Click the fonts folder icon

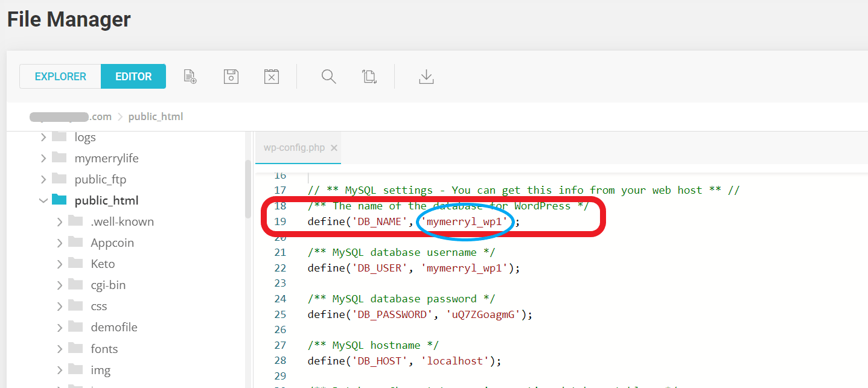coord(75,348)
